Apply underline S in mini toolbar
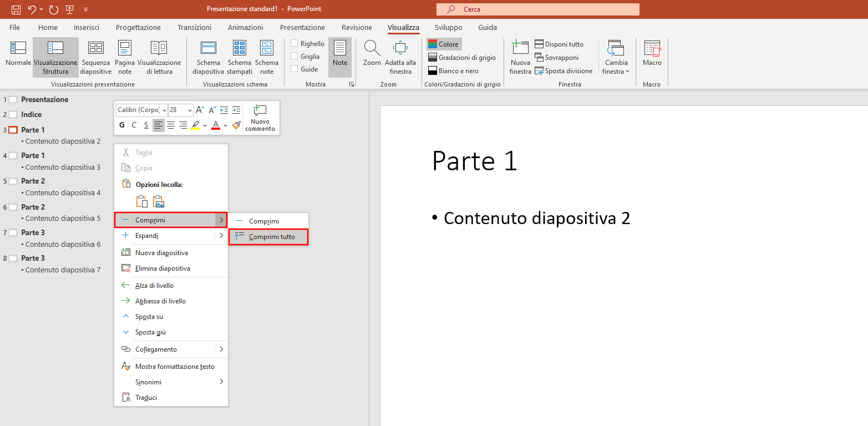 click(x=146, y=125)
